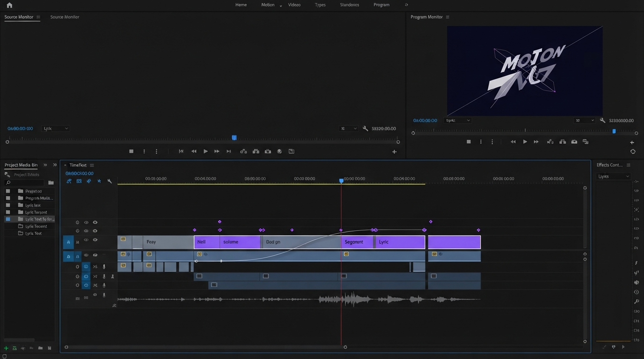
Task: Select the Lyric Torsont folder
Action: [36, 212]
